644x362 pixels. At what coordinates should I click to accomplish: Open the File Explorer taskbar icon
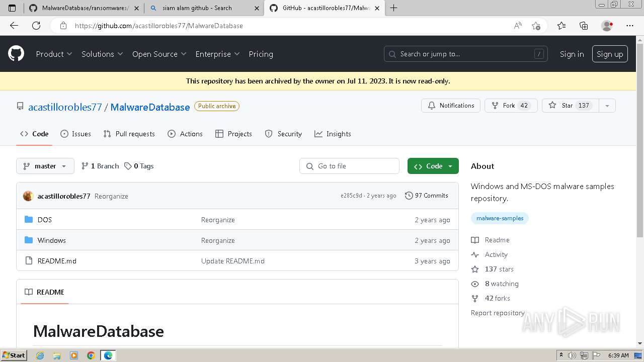coord(57,355)
